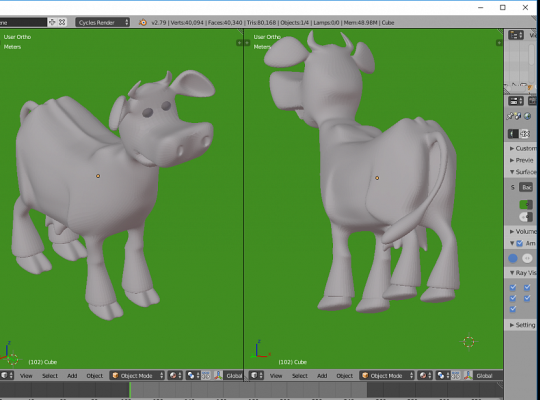This screenshot has height=400, width=540.
Task: Expand right viewport tool shelf plus icon
Action: (247, 43)
